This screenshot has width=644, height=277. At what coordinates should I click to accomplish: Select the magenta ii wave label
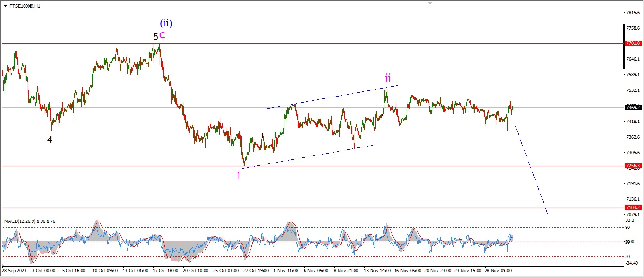pos(388,78)
